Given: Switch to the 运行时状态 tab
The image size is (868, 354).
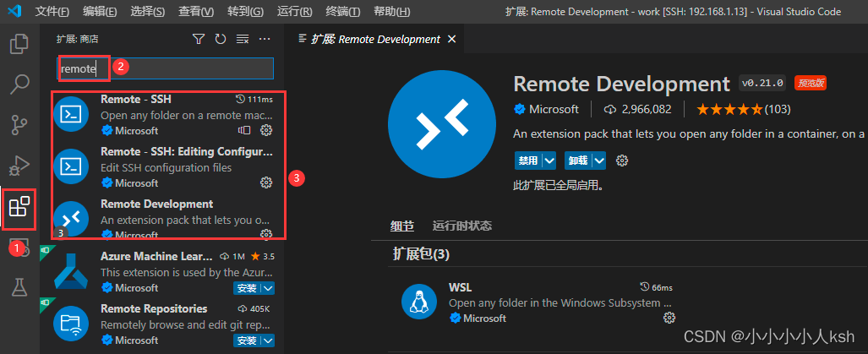Looking at the screenshot, I should coord(462,226).
